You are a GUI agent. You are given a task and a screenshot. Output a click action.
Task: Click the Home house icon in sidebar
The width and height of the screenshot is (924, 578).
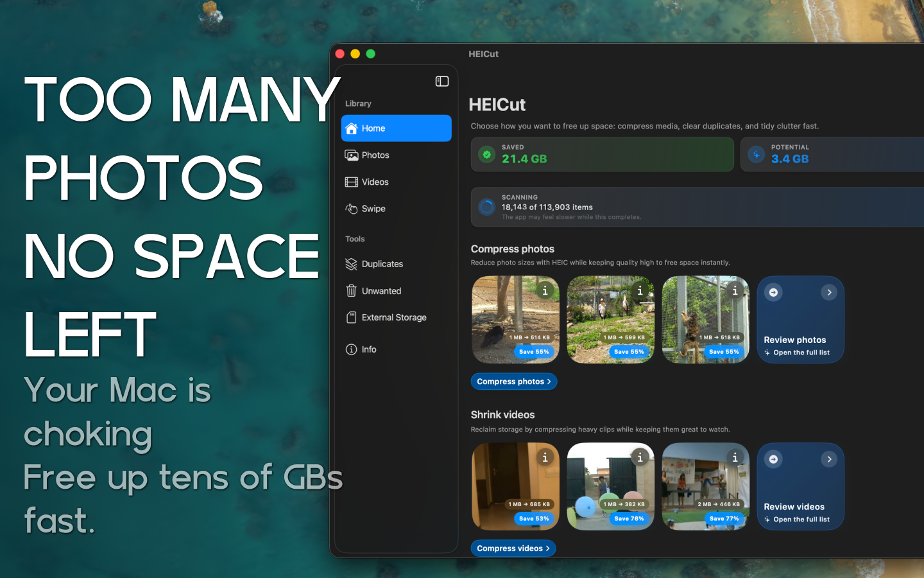(x=352, y=128)
